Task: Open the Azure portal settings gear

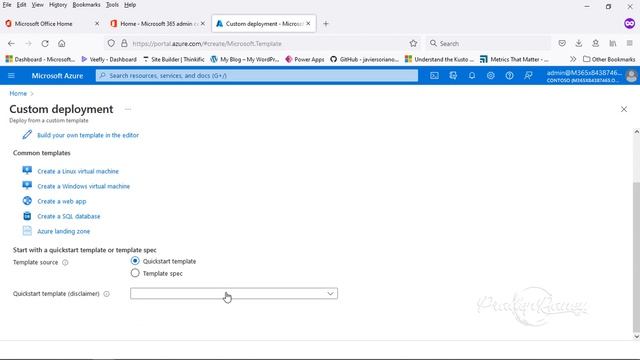Action: click(x=491, y=76)
